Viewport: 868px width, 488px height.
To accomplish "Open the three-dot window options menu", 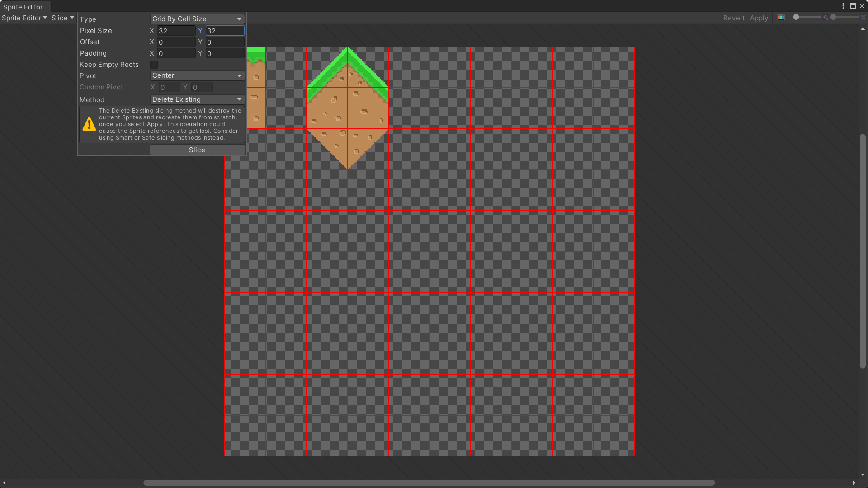I will [843, 6].
